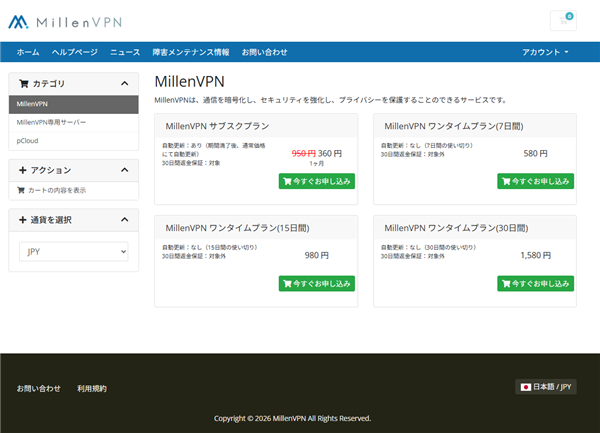The height and width of the screenshot is (433, 600).
Task: Click the ワンタイムプラン(7日間) title
Action: click(x=454, y=126)
